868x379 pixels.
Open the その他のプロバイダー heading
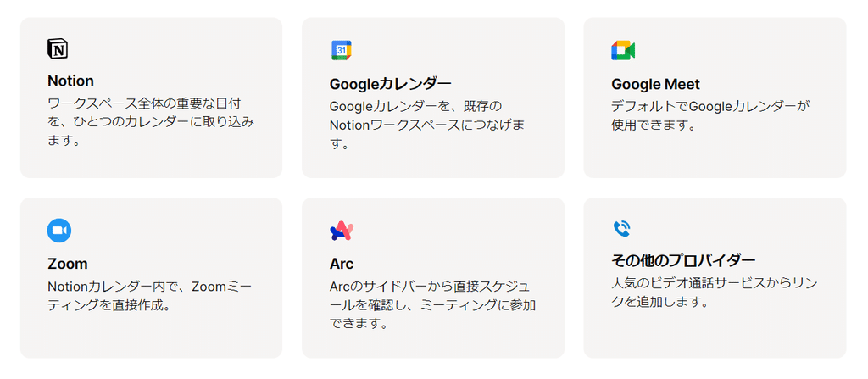point(683,259)
